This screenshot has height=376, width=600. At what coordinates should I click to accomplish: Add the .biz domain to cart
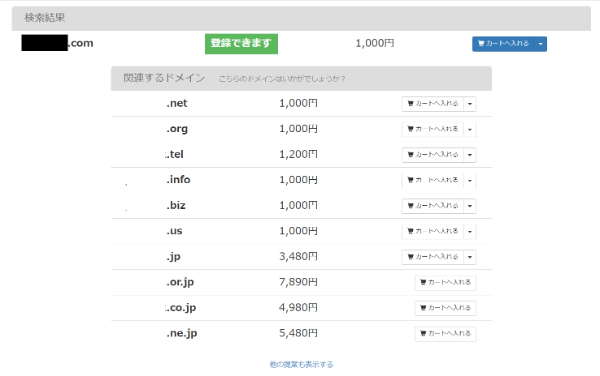click(433, 206)
